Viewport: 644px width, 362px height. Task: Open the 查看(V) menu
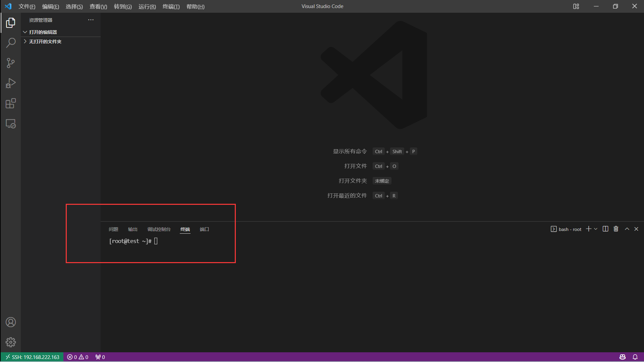pos(98,6)
